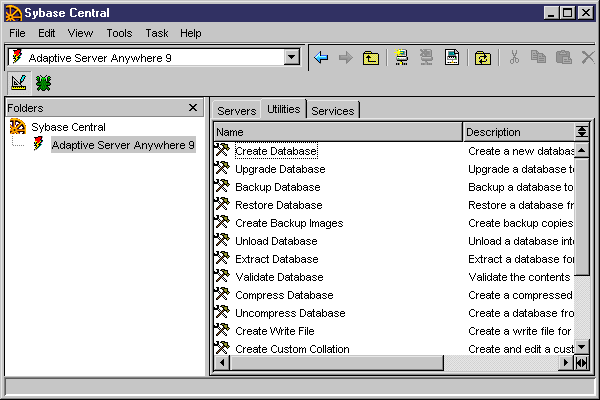Image resolution: width=600 pixels, height=400 pixels.
Task: Open the Task menu
Action: point(157,33)
